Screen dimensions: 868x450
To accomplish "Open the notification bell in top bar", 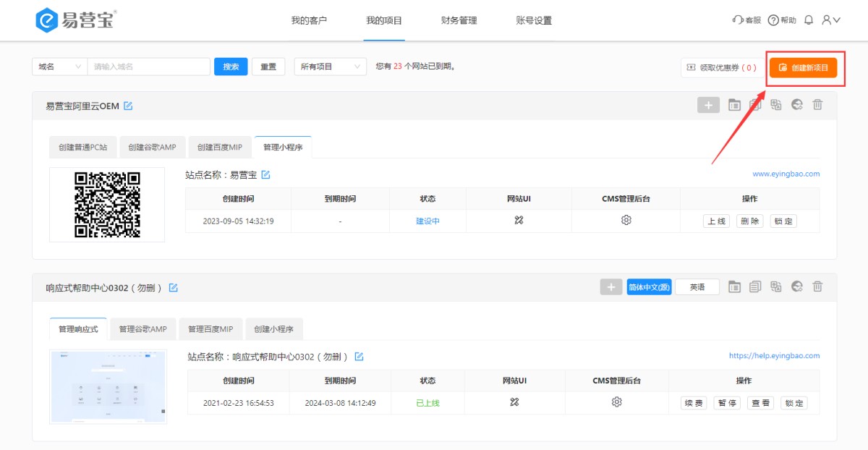I will (x=809, y=20).
